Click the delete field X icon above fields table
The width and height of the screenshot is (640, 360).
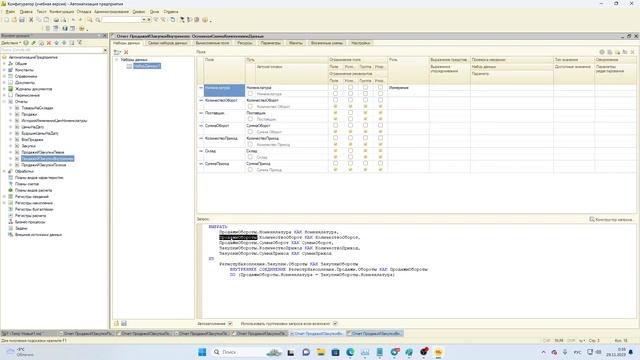[x=633, y=52]
